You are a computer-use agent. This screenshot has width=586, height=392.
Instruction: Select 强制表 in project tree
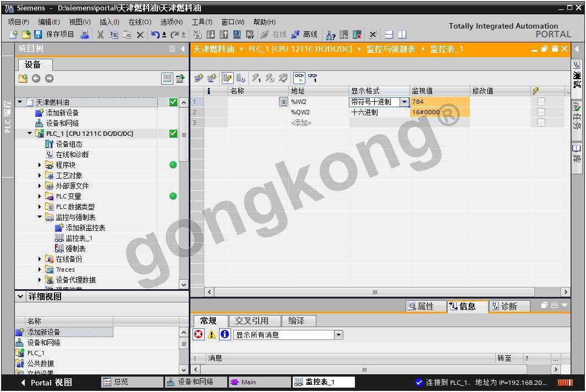75,249
